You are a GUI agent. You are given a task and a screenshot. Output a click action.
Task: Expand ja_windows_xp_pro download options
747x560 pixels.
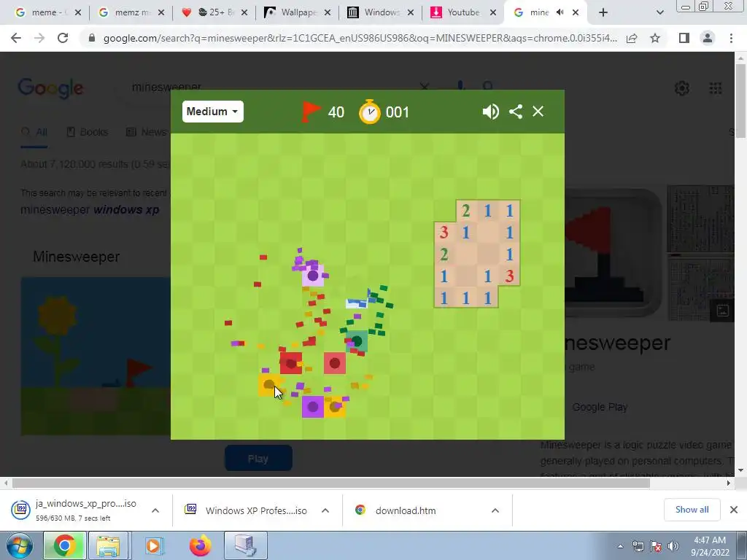coord(155,510)
